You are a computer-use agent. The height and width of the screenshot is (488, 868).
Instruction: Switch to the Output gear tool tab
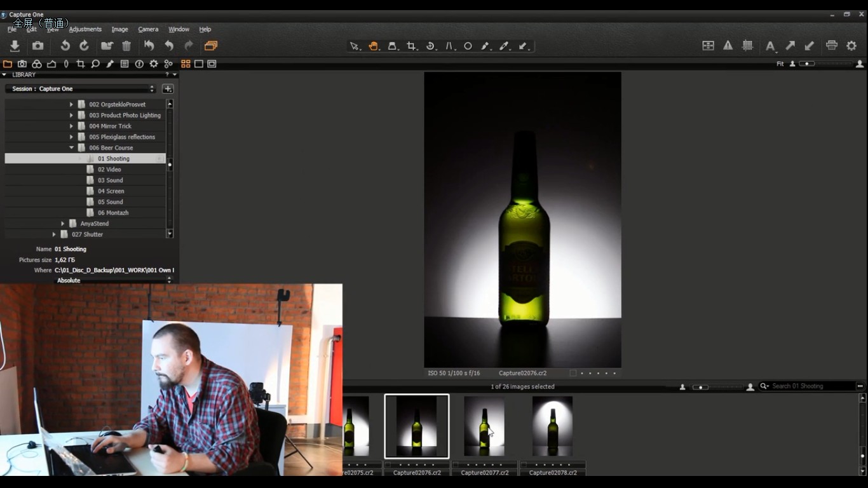click(x=154, y=64)
